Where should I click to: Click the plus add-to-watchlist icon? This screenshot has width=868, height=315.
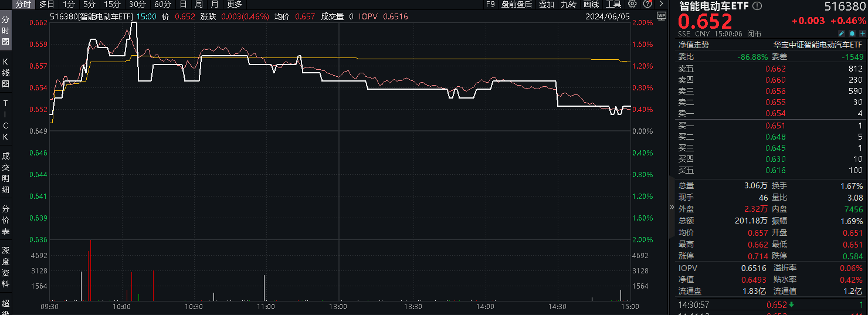pos(862,34)
